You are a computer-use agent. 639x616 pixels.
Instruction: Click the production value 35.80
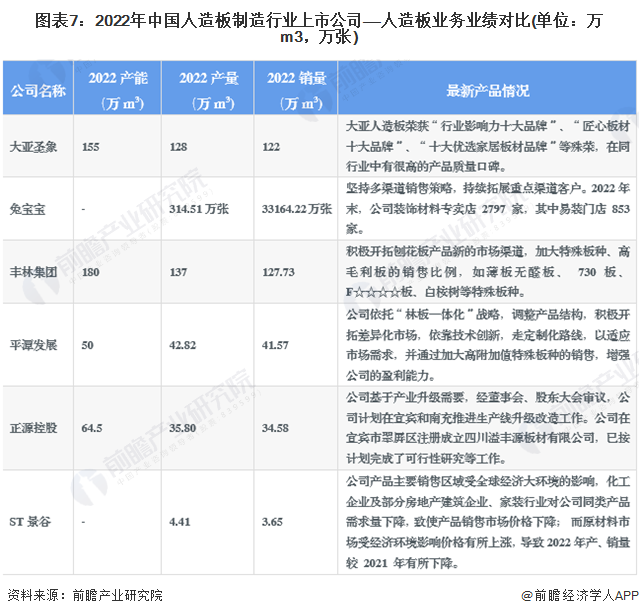click(x=183, y=428)
